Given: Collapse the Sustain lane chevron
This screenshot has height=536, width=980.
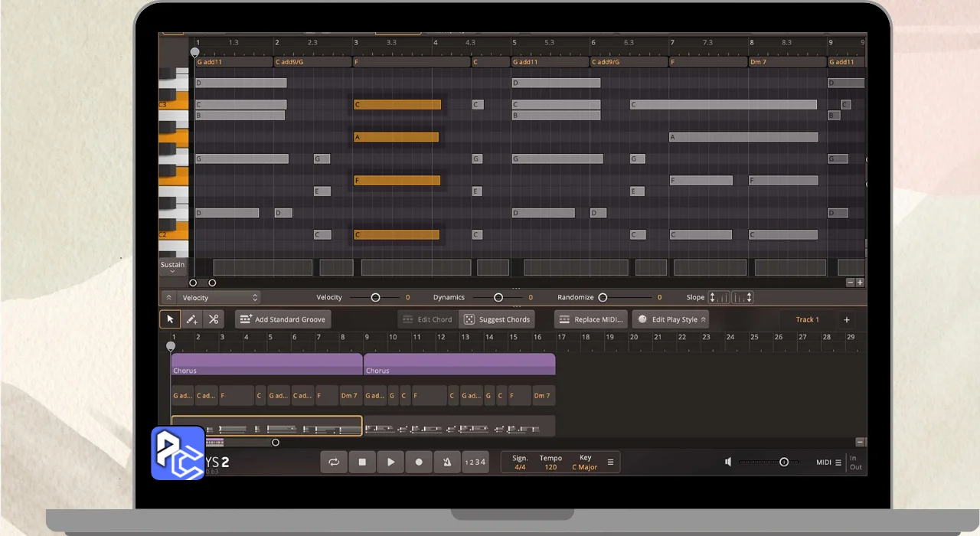Looking at the screenshot, I should (x=172, y=272).
